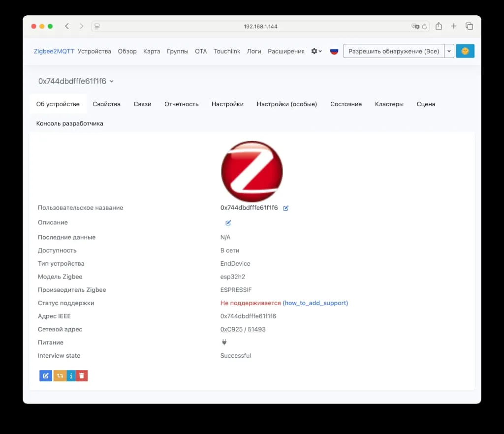Open a new tab with plus icon
Viewport: 504px width, 434px height.
tap(453, 26)
